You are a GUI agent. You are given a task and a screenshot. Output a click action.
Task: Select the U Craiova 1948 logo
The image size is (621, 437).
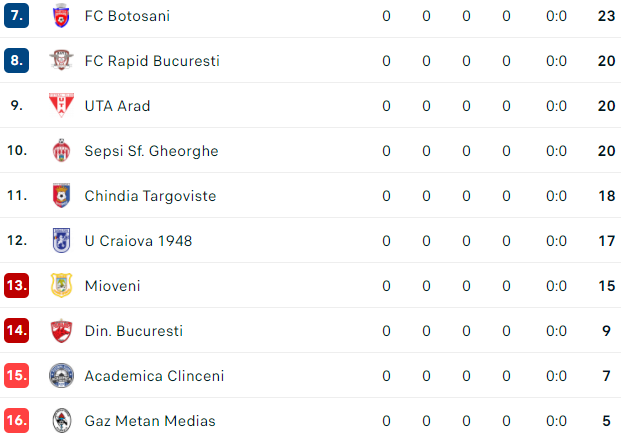(x=61, y=240)
